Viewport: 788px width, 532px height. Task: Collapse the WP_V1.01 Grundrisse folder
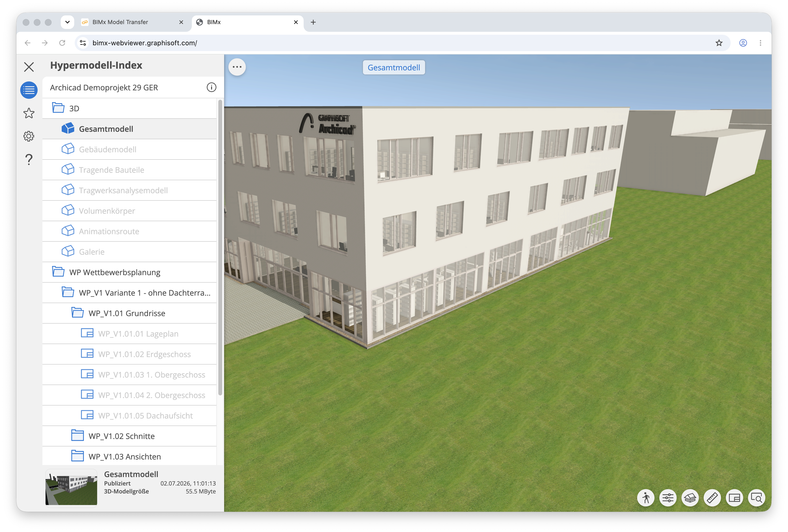tap(129, 313)
